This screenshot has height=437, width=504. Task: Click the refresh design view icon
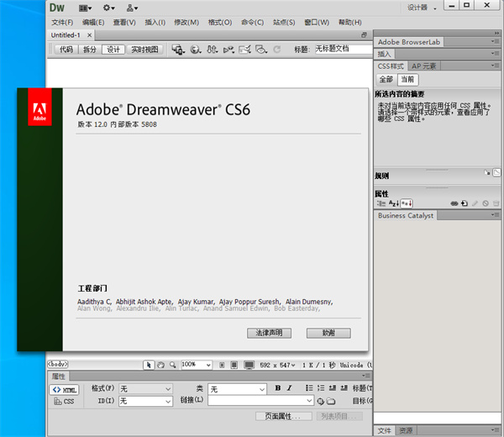point(277,50)
